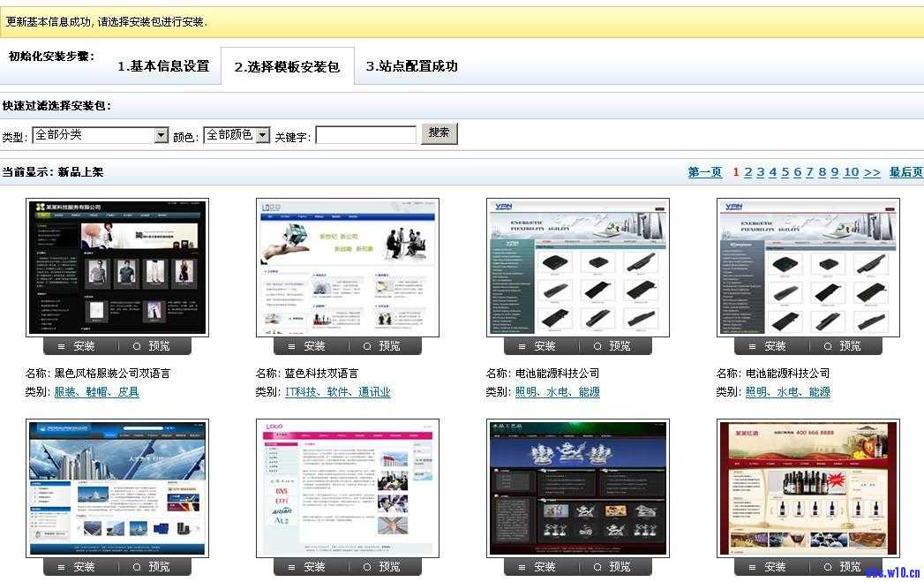The height and width of the screenshot is (582, 924).
Task: Expand the 全部颜色 color dropdown
Action: [x=262, y=135]
